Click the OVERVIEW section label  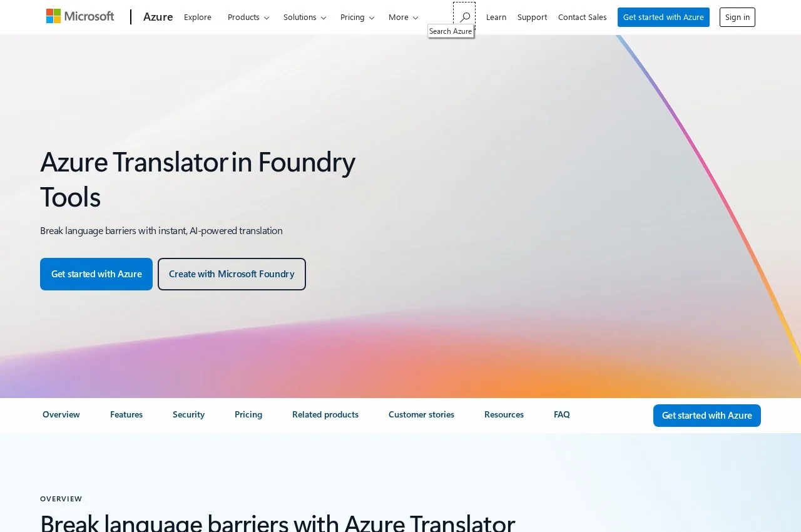[x=61, y=499]
